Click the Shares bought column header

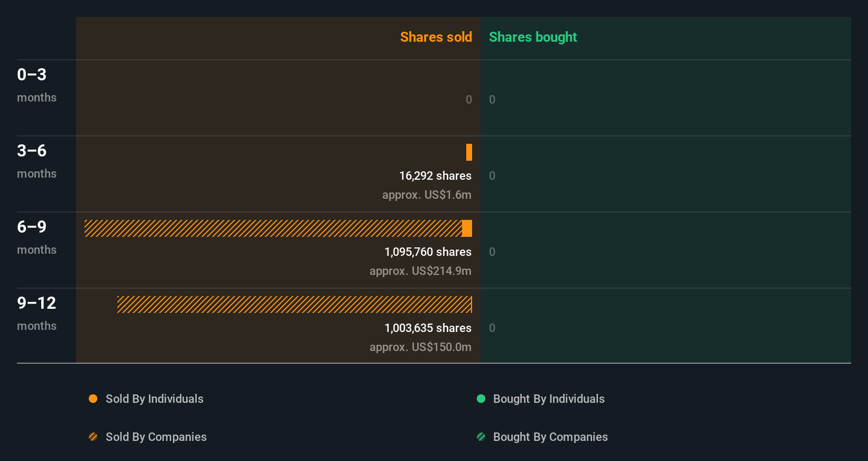click(x=533, y=37)
